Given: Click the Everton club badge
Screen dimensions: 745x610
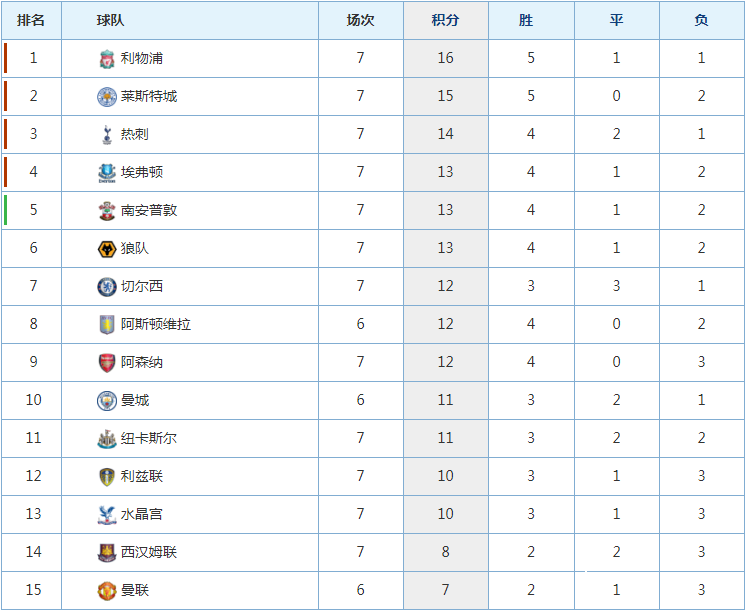Looking at the screenshot, I should 107,173.
